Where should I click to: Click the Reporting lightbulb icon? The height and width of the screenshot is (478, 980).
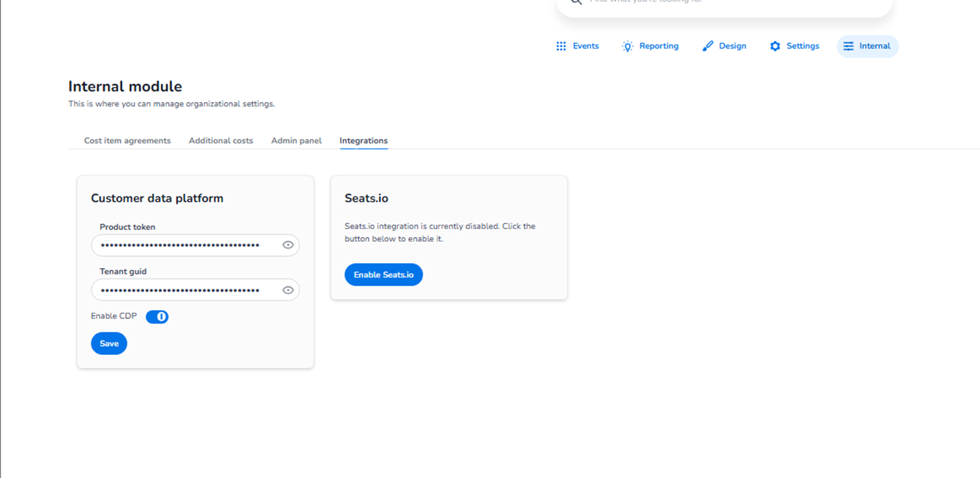[x=628, y=46]
